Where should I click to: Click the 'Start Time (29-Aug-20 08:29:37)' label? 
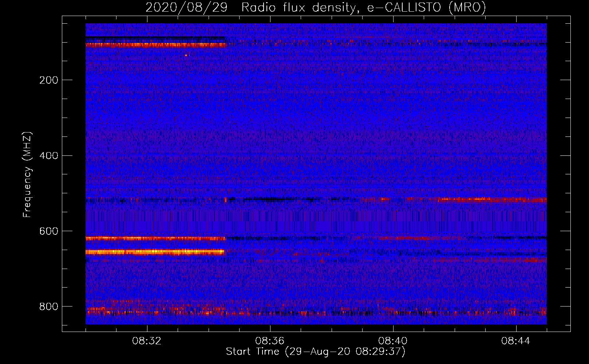pyautogui.click(x=316, y=352)
